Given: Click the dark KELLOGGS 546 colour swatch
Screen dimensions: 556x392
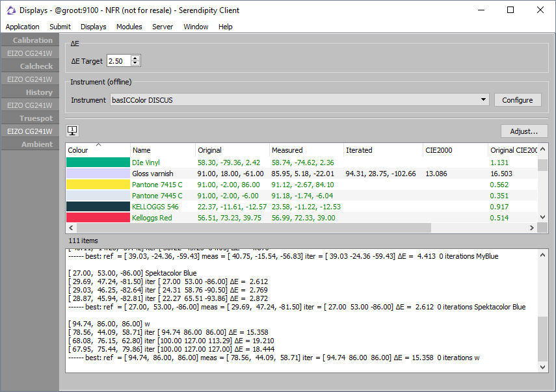Looking at the screenshot, I should pyautogui.click(x=98, y=207).
